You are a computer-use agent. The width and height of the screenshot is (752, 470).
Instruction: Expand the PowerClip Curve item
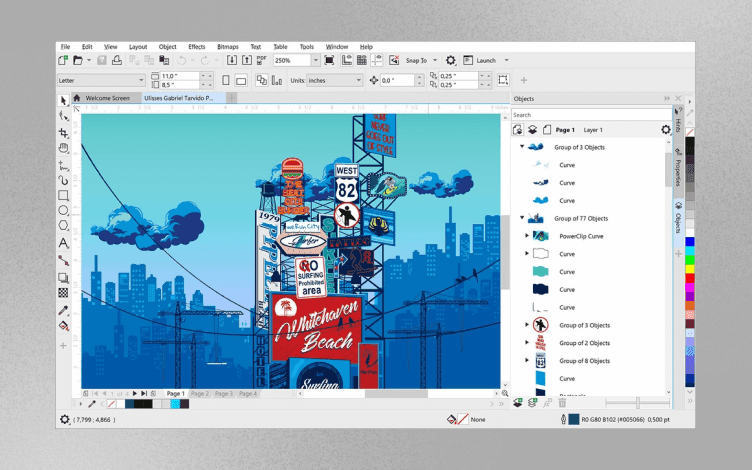tap(527, 235)
